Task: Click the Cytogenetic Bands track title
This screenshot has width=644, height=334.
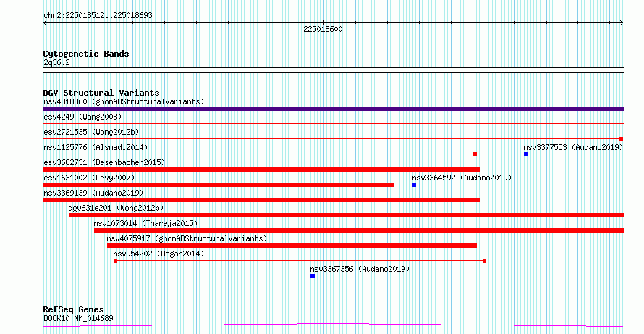Action: click(86, 54)
